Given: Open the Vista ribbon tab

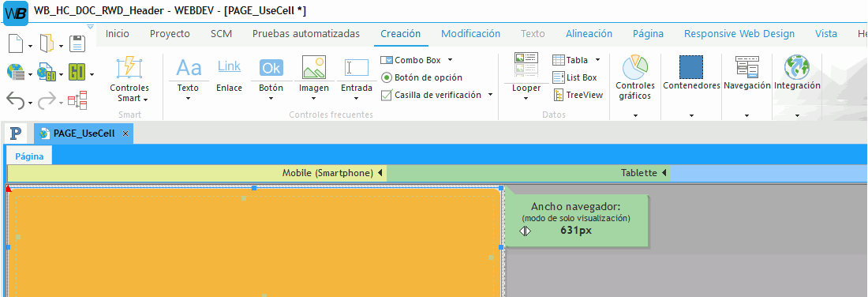Looking at the screenshot, I should [x=826, y=34].
